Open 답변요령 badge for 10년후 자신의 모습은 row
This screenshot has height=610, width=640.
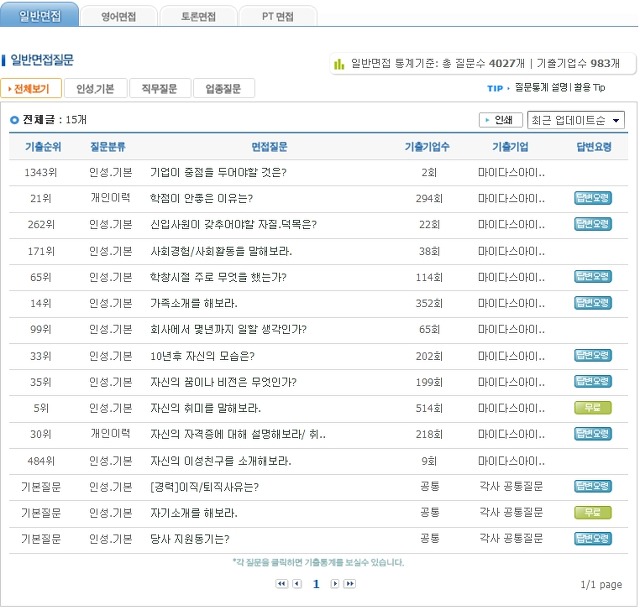593,355
